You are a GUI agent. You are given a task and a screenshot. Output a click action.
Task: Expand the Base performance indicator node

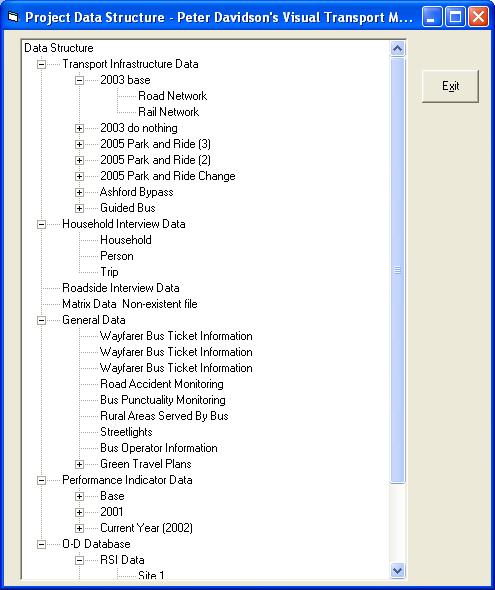pos(79,496)
